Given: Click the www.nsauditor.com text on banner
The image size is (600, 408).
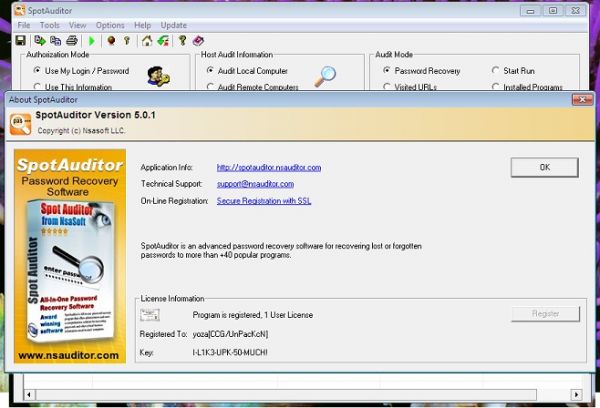Looking at the screenshot, I should tap(68, 355).
